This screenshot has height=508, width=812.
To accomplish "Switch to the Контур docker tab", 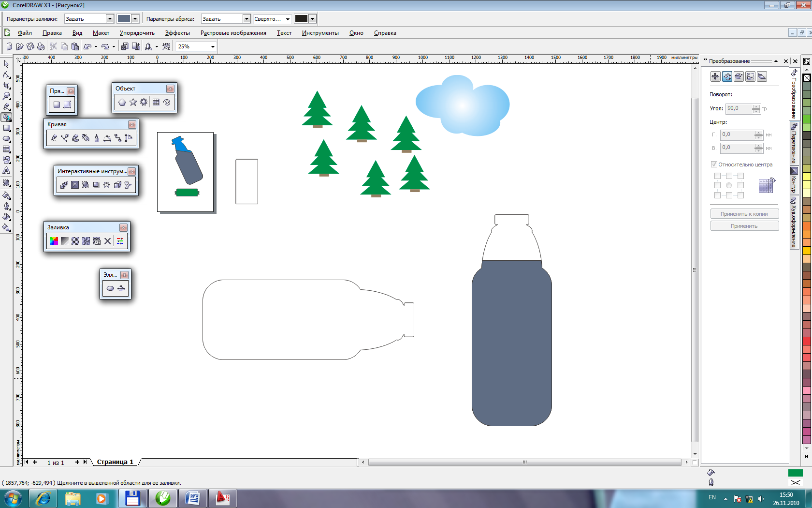I will point(794,180).
